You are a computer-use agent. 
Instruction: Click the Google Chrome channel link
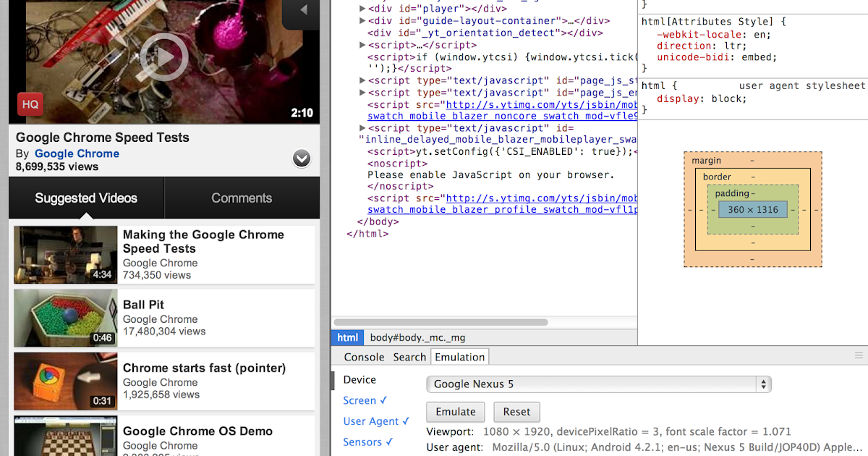pyautogui.click(x=77, y=153)
